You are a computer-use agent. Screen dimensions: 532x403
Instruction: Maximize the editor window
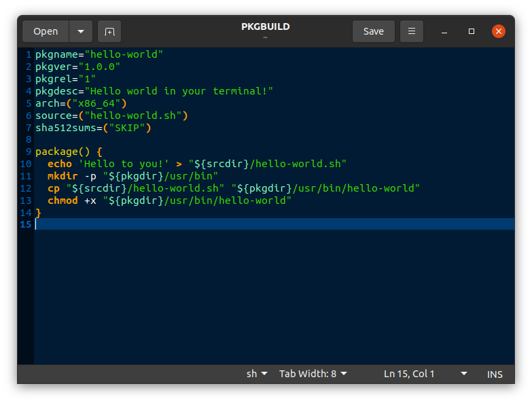click(x=472, y=31)
